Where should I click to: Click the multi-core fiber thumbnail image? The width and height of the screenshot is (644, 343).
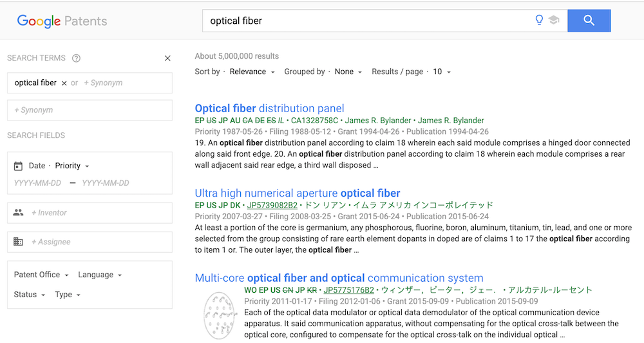coord(220,315)
